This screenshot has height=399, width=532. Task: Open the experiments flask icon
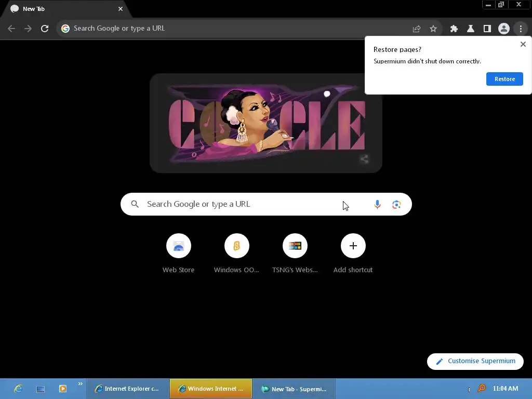coord(471,29)
